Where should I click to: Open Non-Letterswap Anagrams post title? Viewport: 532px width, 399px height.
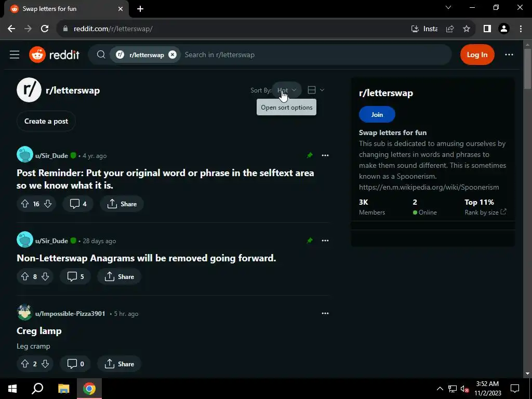pos(146,258)
